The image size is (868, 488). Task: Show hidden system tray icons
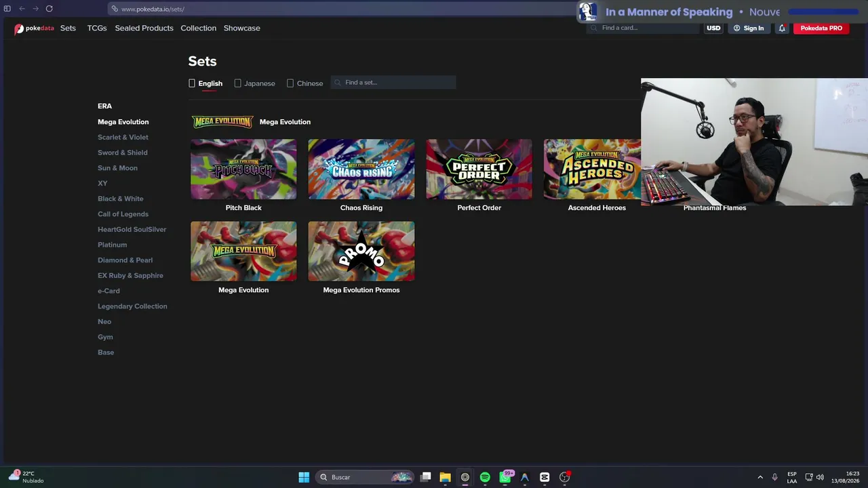point(760,477)
